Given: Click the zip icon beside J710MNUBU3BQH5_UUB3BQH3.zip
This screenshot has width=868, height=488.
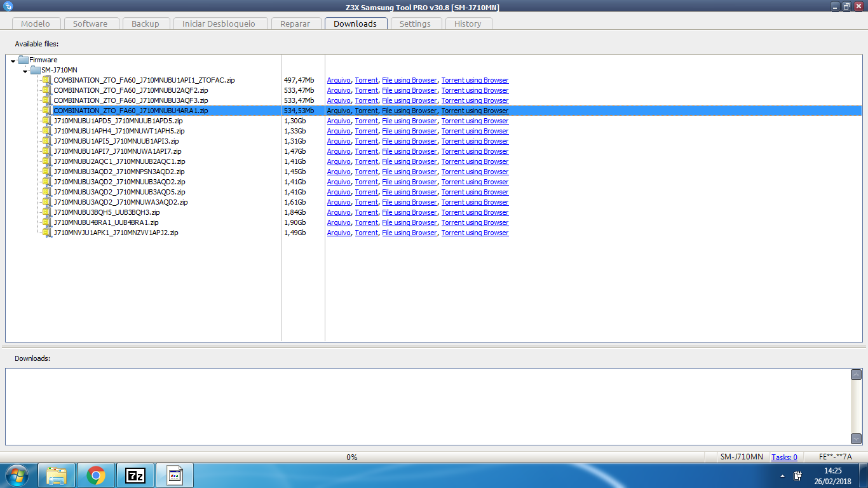Looking at the screenshot, I should click(46, 212).
